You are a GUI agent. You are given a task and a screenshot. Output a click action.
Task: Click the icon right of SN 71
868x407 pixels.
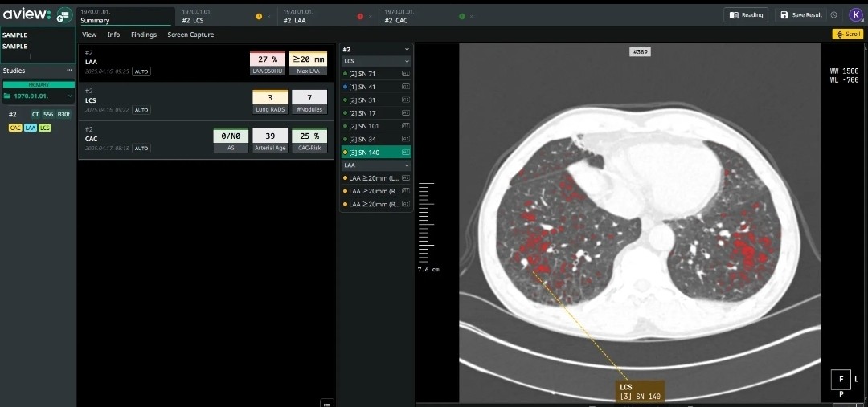(405, 74)
